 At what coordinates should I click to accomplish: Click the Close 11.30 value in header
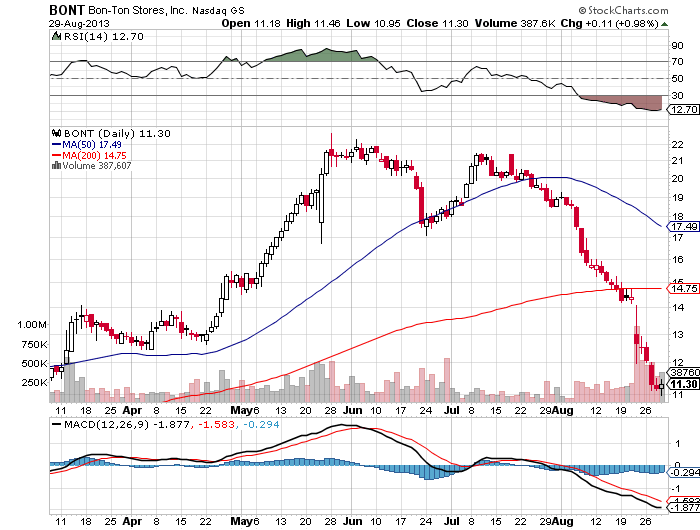pos(438,24)
